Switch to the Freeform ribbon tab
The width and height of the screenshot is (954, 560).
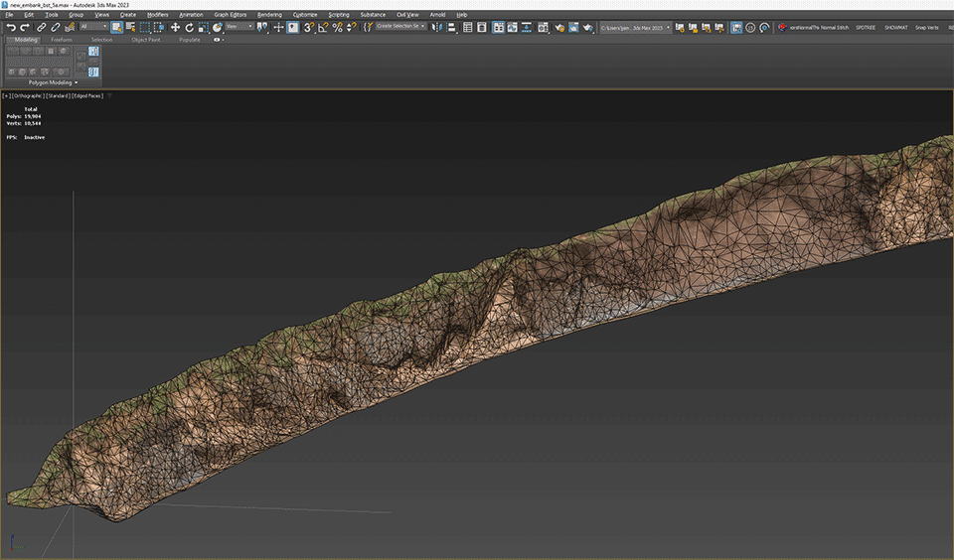tap(62, 40)
